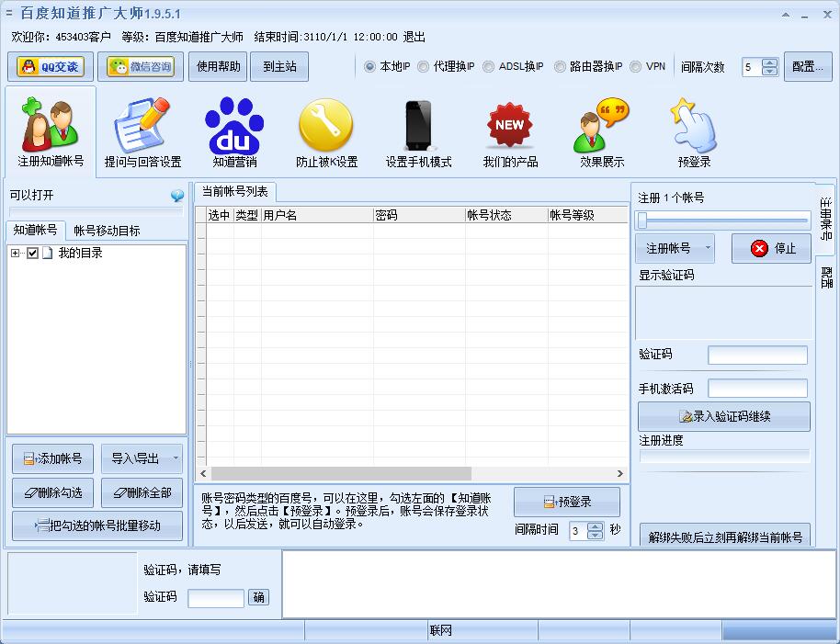Select the vertical 配置 side tab
This screenshot has width=840, height=644.
(826, 277)
